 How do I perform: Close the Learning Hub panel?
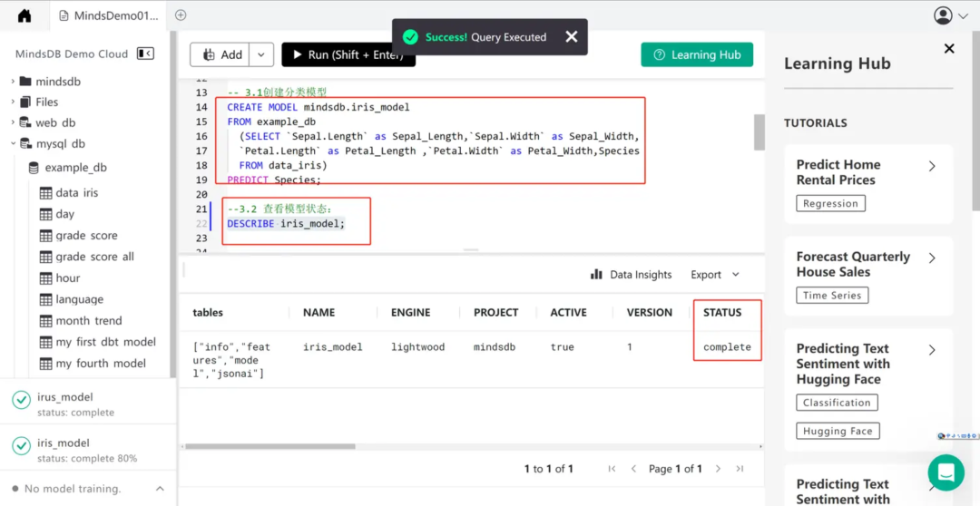coord(949,49)
